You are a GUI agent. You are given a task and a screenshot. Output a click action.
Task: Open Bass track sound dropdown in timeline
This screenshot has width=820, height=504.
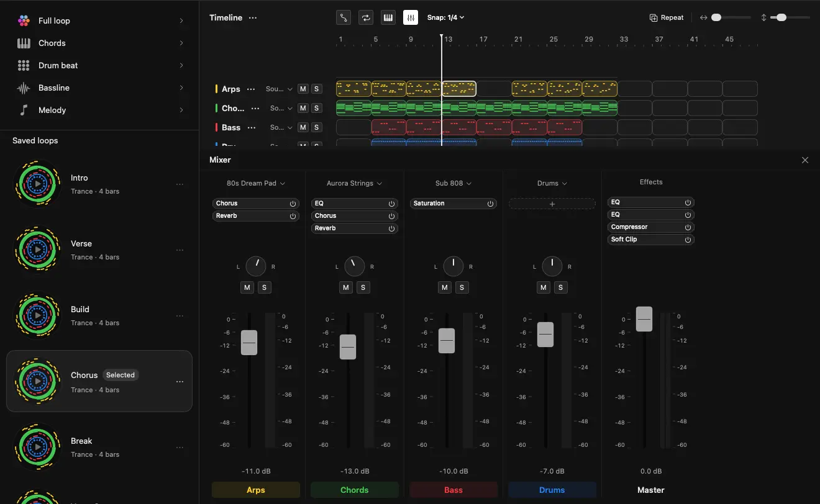coord(281,128)
